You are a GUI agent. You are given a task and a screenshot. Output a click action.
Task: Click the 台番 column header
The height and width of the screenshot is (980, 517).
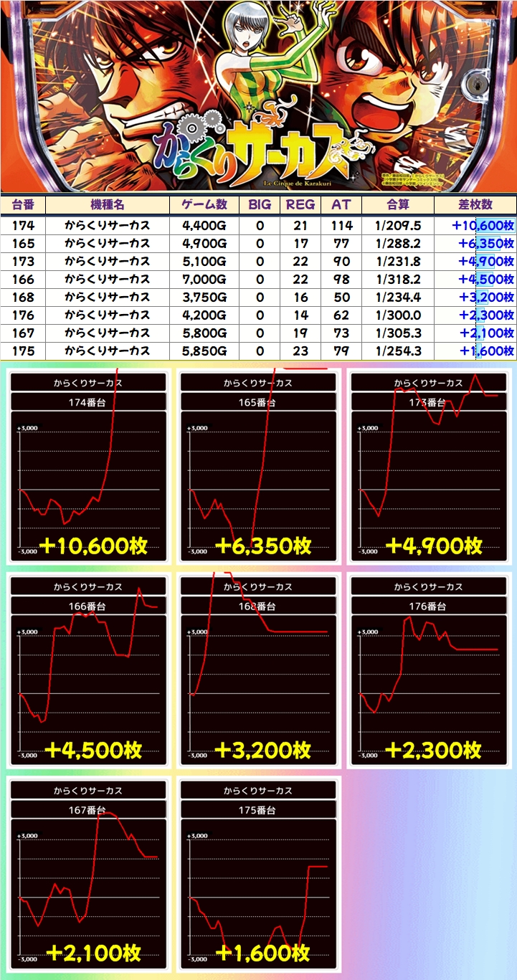click(23, 204)
